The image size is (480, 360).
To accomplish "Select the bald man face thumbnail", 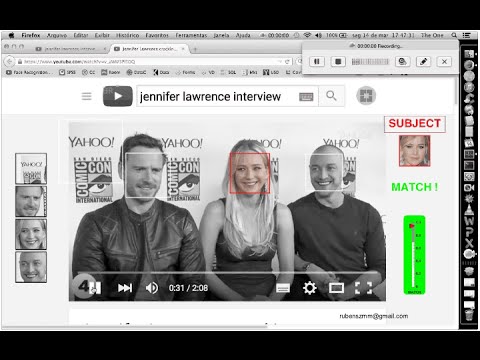I will 31,267.
